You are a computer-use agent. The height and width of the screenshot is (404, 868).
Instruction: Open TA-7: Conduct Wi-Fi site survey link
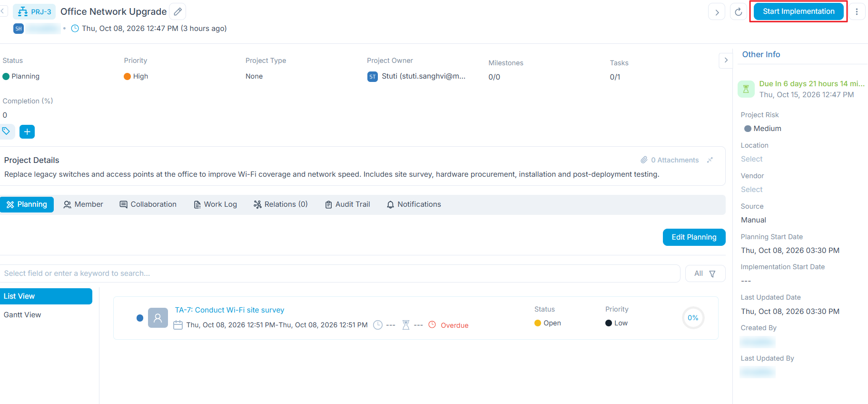(229, 310)
